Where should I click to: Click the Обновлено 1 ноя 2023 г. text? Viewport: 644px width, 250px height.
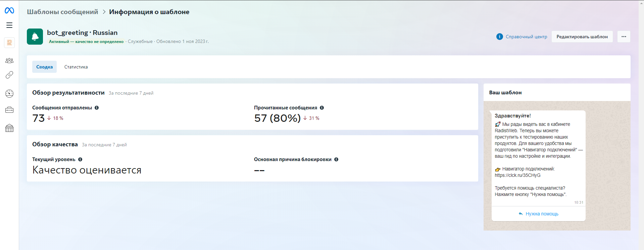click(182, 42)
